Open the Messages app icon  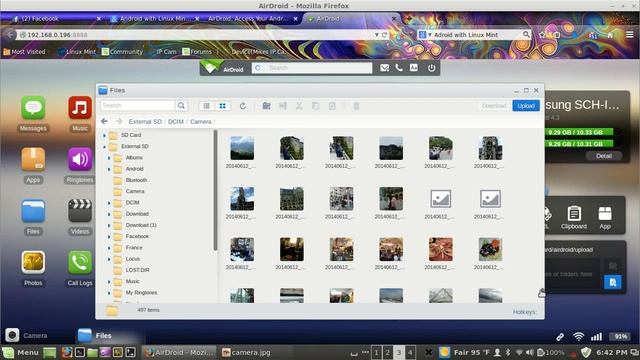click(x=33, y=108)
